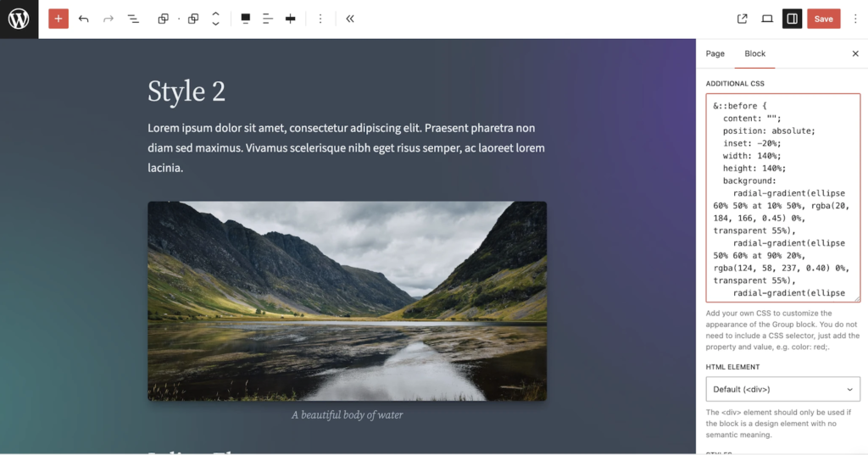Hide block tools with double chevron
Screen dimensions: 868x455
pyautogui.click(x=350, y=19)
